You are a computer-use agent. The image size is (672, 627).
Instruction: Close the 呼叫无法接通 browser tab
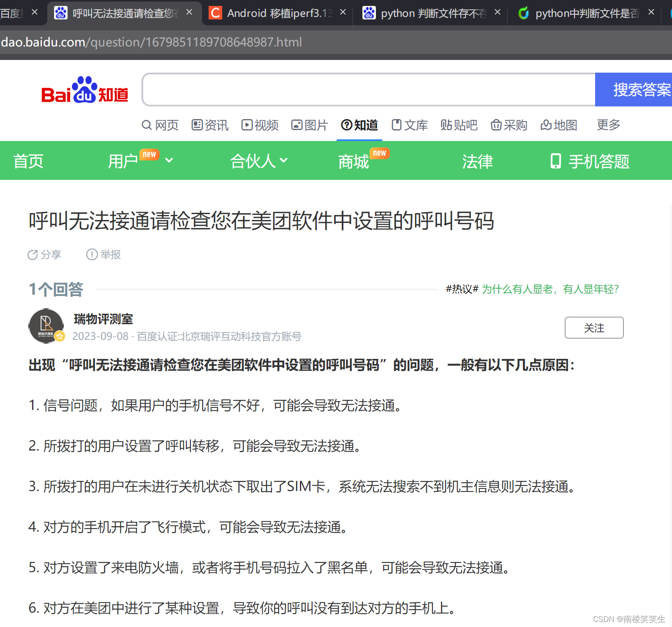(x=189, y=12)
